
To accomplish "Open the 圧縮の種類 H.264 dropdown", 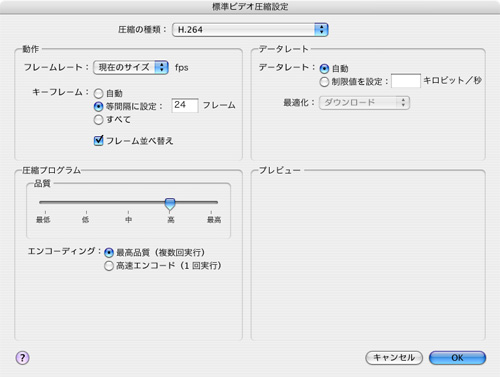I will (250, 30).
